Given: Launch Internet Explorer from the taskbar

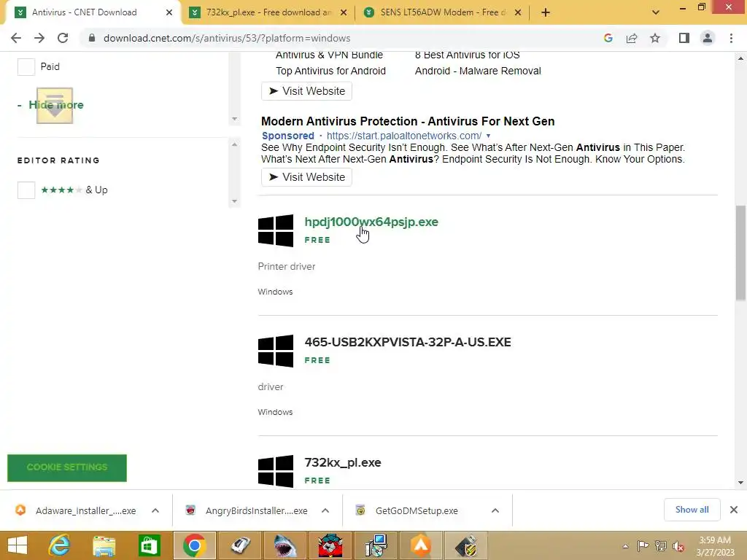Looking at the screenshot, I should click(x=59, y=545).
